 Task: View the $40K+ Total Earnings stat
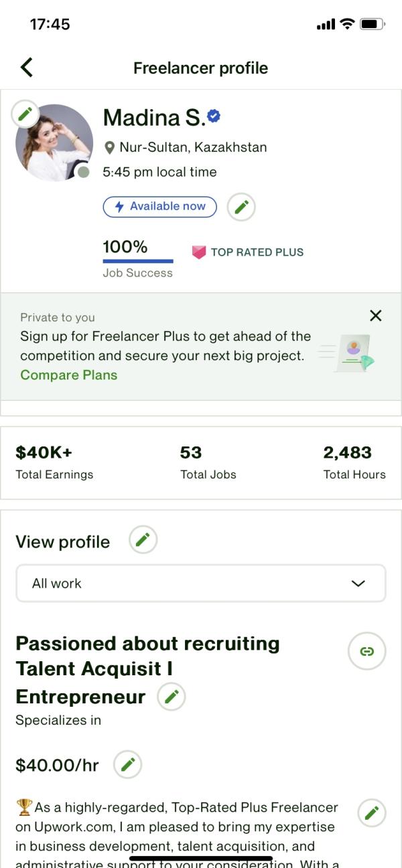point(54,463)
